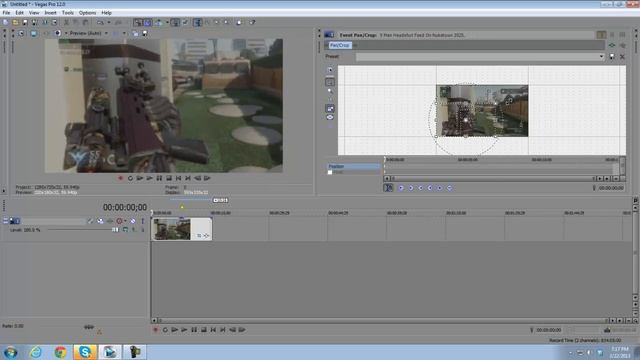The width and height of the screenshot is (640, 360).
Task: Click save snapshot to file icon in preview
Action: 145,33
